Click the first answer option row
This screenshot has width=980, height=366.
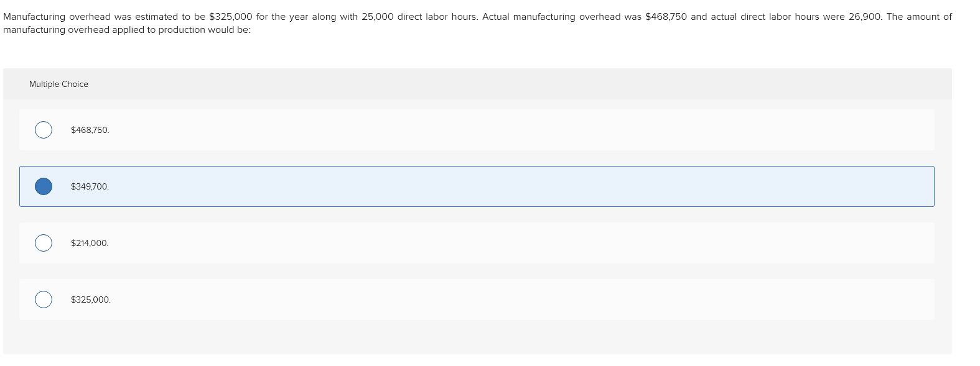click(x=436, y=130)
